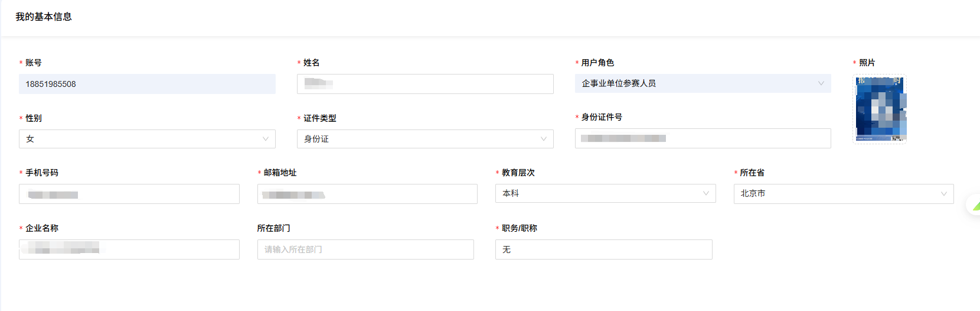
Task: Click the chevron arrow in 用户角色 field
Action: 821,83
